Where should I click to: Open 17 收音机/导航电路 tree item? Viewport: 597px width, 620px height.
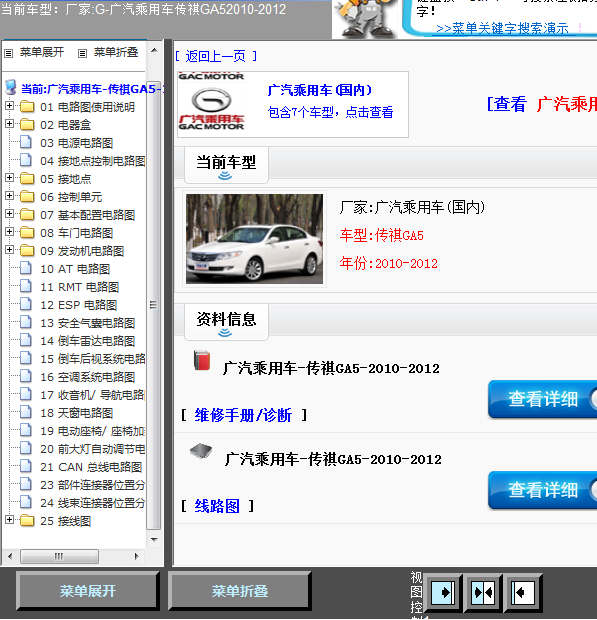(x=93, y=395)
